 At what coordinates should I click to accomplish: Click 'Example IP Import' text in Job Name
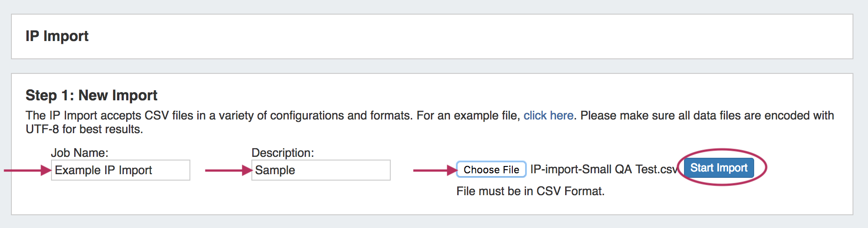[x=103, y=170]
